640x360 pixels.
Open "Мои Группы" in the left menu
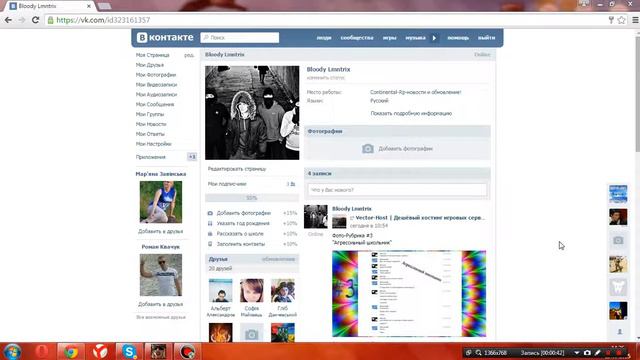[150, 114]
